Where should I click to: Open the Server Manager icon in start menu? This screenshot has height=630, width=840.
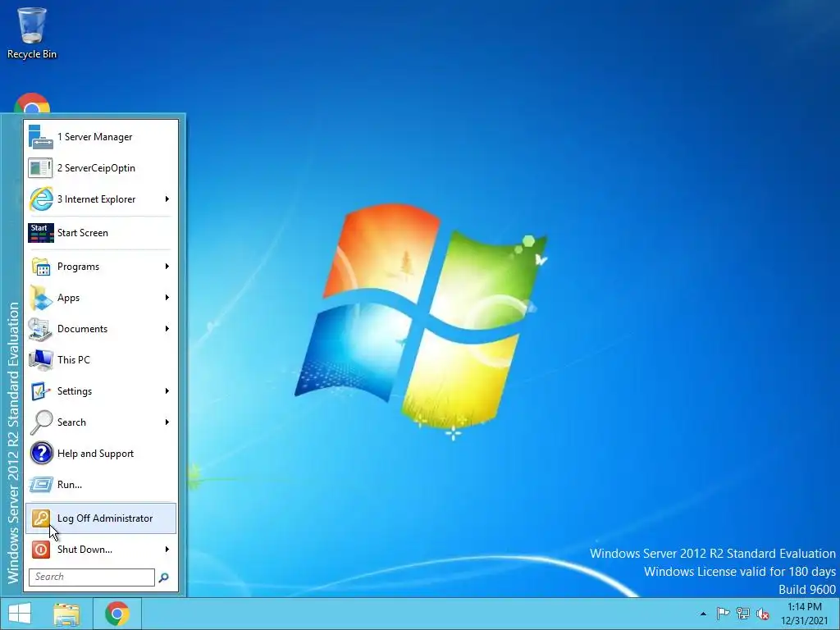pyautogui.click(x=41, y=137)
